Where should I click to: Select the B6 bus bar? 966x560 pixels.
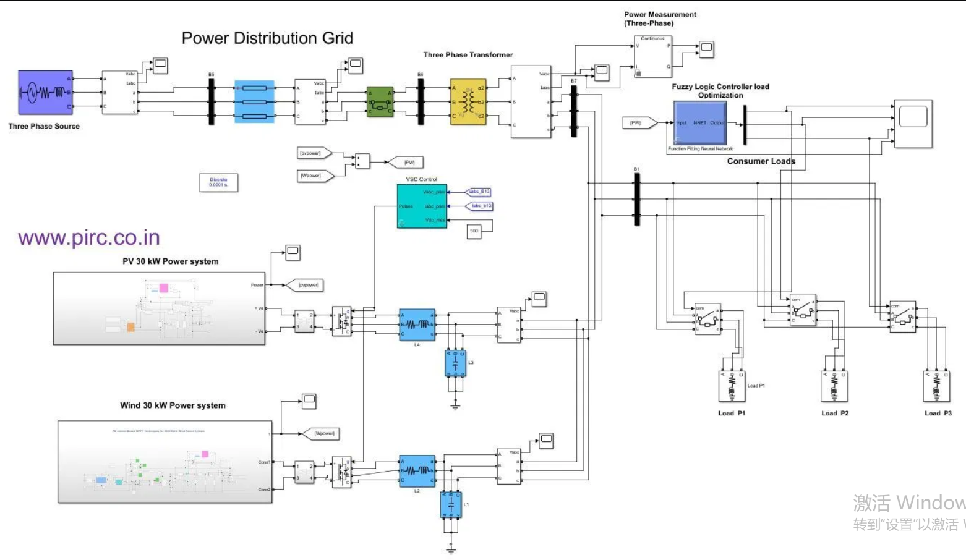click(x=421, y=101)
